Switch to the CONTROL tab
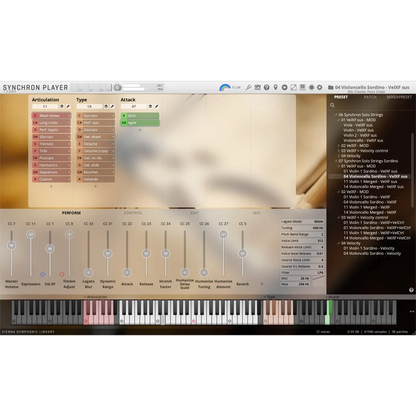 click(133, 213)
